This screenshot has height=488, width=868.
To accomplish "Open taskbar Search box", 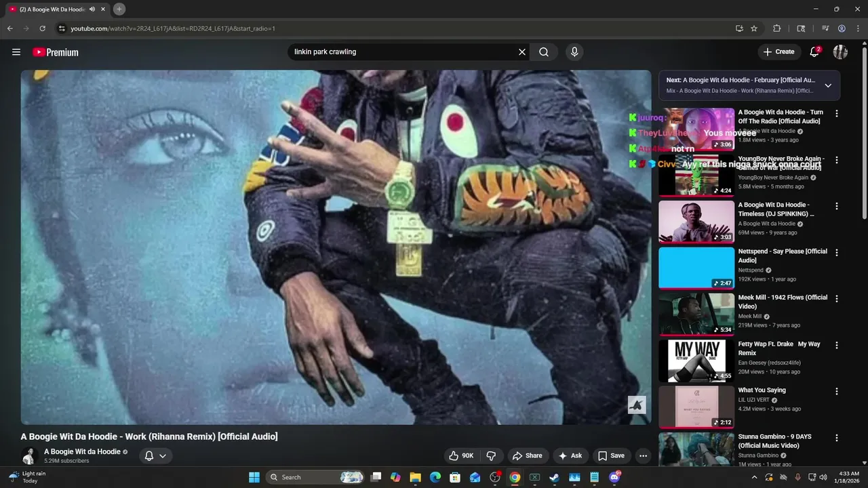I will [x=315, y=477].
